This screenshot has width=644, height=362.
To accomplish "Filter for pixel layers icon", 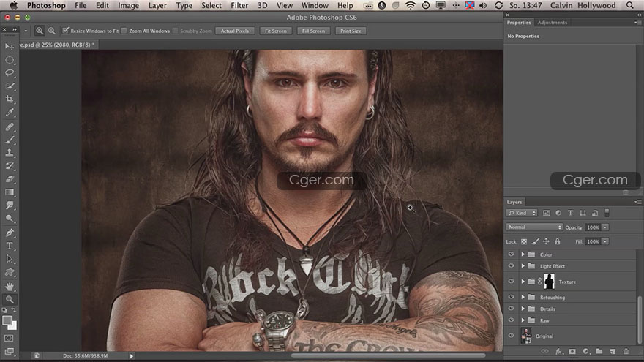I will [x=546, y=213].
